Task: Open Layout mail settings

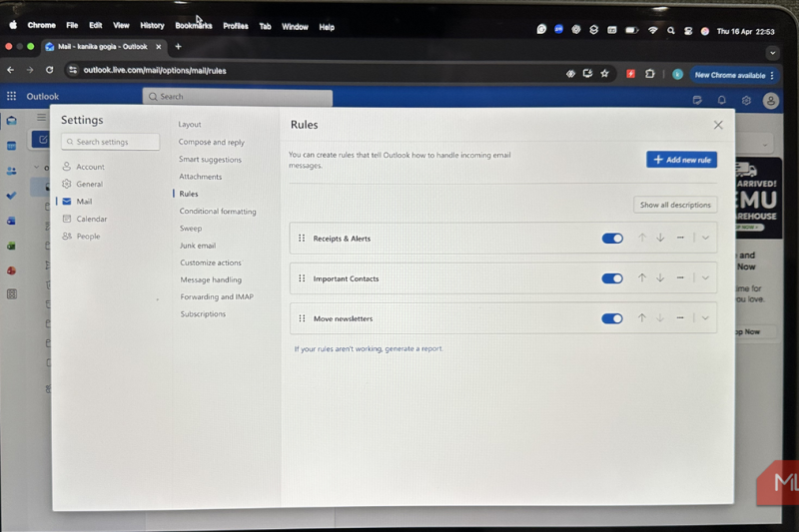Action: tap(190, 124)
